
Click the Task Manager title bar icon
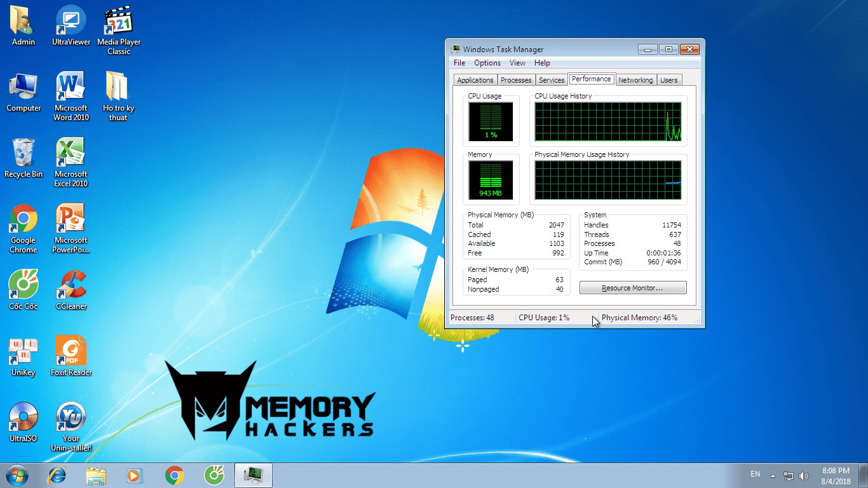click(455, 50)
